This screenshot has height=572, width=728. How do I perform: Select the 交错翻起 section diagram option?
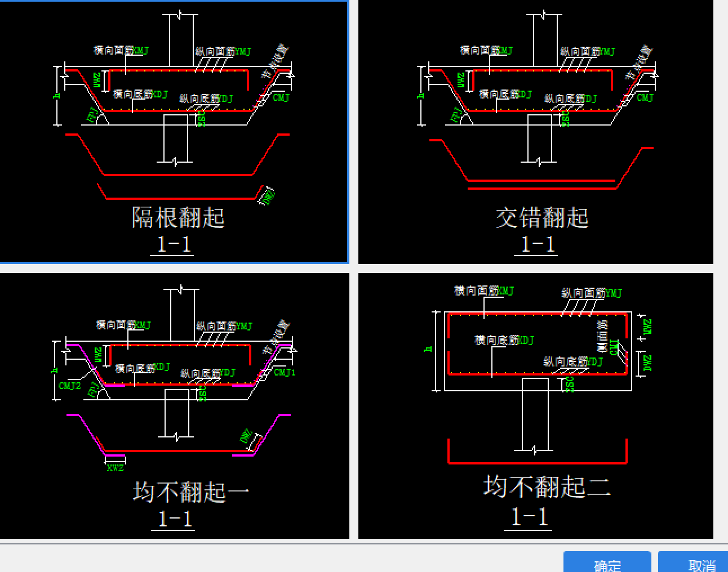point(536,131)
